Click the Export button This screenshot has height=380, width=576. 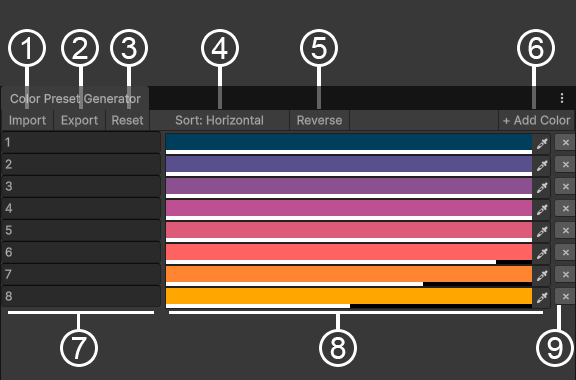click(x=80, y=120)
